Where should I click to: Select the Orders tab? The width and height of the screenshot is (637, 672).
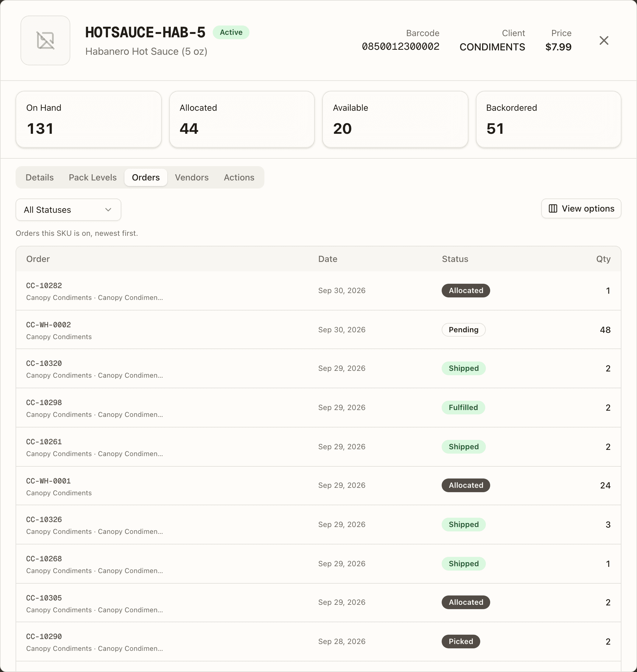tap(146, 177)
